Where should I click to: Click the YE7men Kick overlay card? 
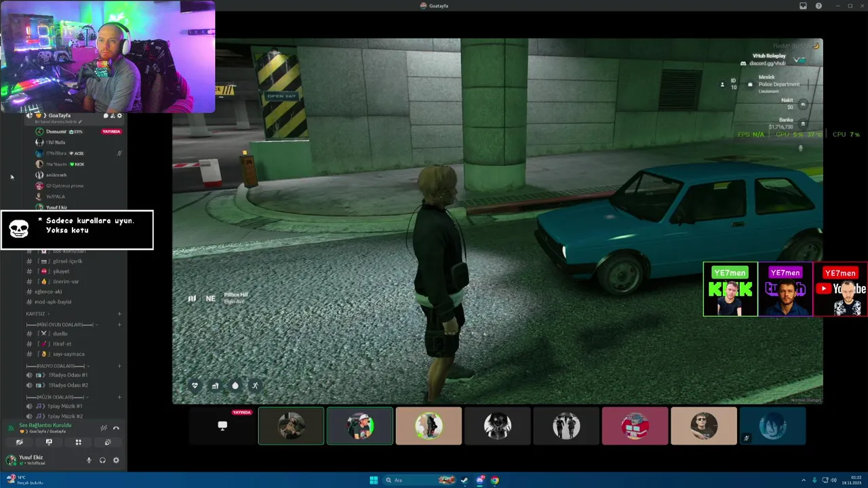[730, 289]
